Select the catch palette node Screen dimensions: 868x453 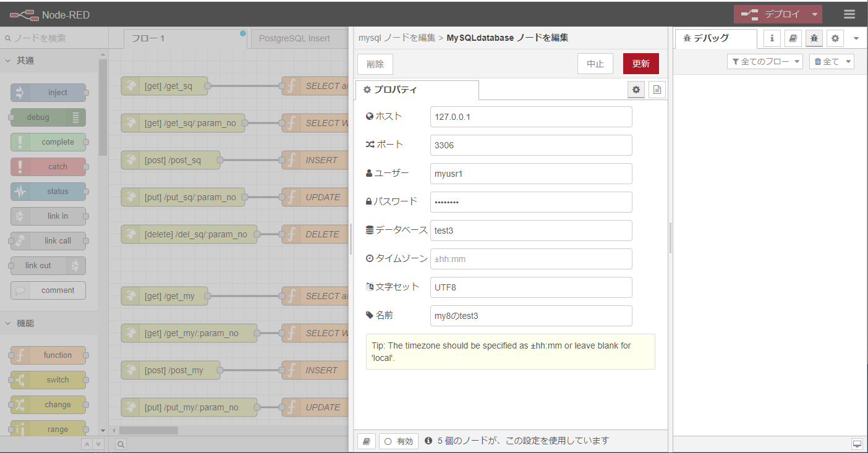[48, 167]
